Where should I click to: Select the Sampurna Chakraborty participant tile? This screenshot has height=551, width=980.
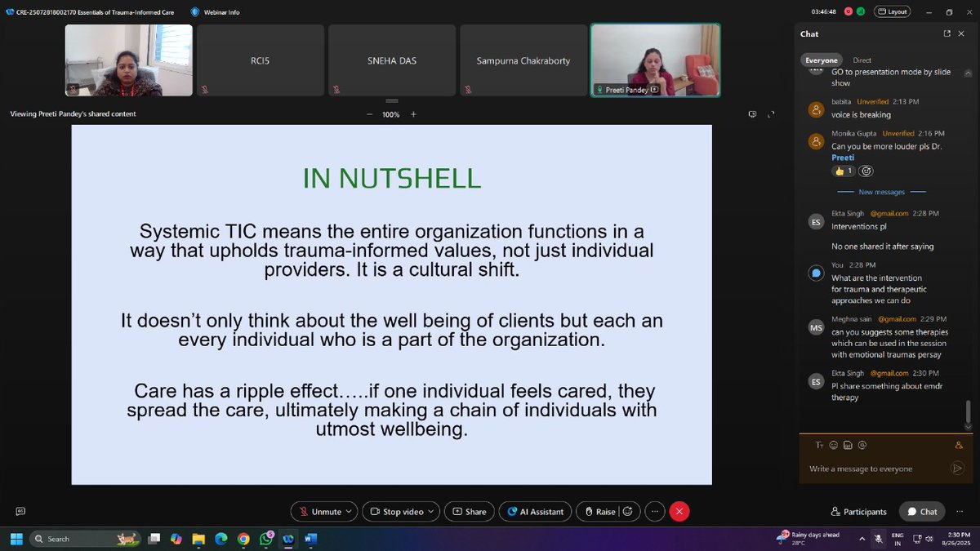coord(523,60)
